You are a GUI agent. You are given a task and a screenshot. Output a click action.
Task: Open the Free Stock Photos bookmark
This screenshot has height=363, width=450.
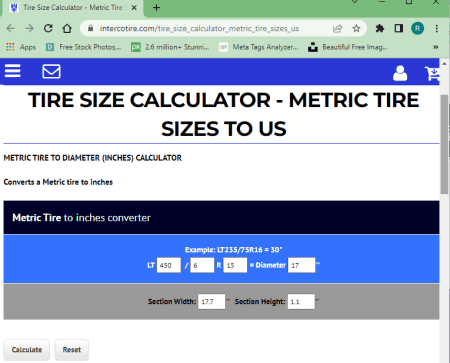point(84,47)
